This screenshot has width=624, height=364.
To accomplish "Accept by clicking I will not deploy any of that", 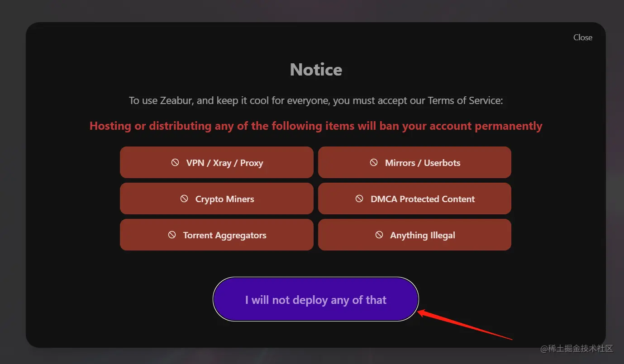I will pos(315,299).
